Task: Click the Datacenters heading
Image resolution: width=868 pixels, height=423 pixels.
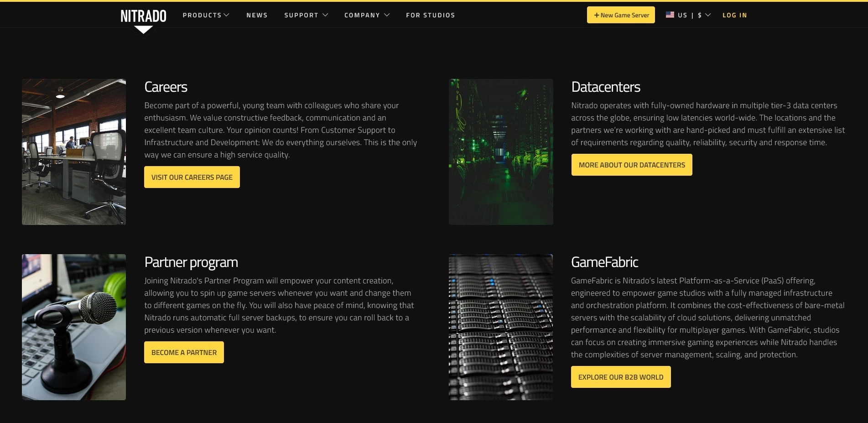Action: coord(605,87)
